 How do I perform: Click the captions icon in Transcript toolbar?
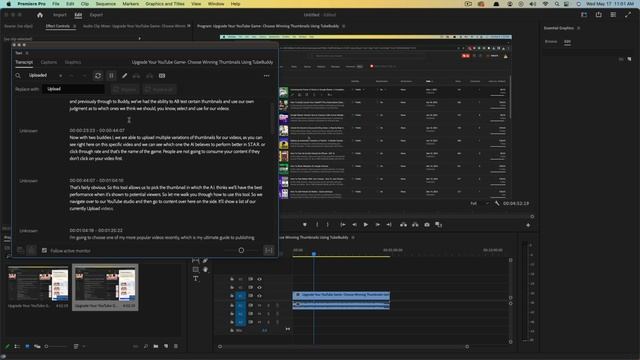pos(162,76)
